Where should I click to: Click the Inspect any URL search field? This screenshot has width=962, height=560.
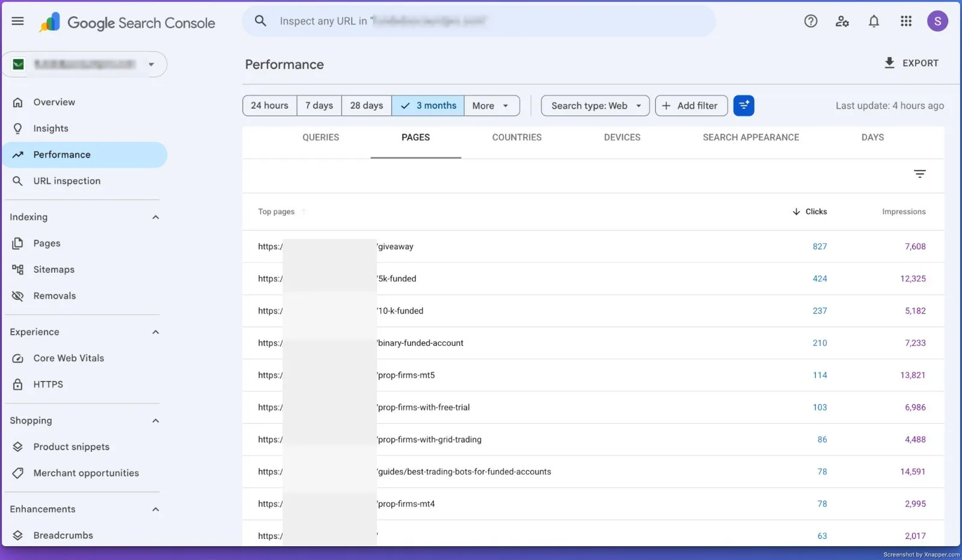coord(479,21)
